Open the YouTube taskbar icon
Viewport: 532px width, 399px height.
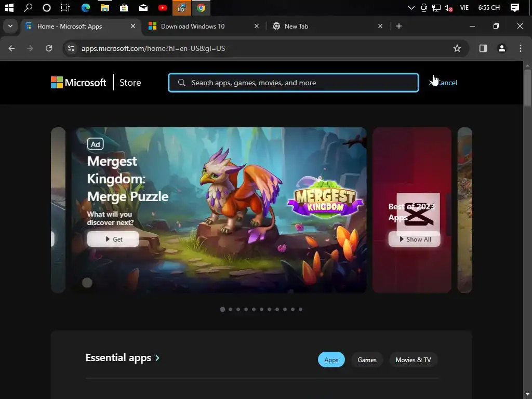click(163, 7)
